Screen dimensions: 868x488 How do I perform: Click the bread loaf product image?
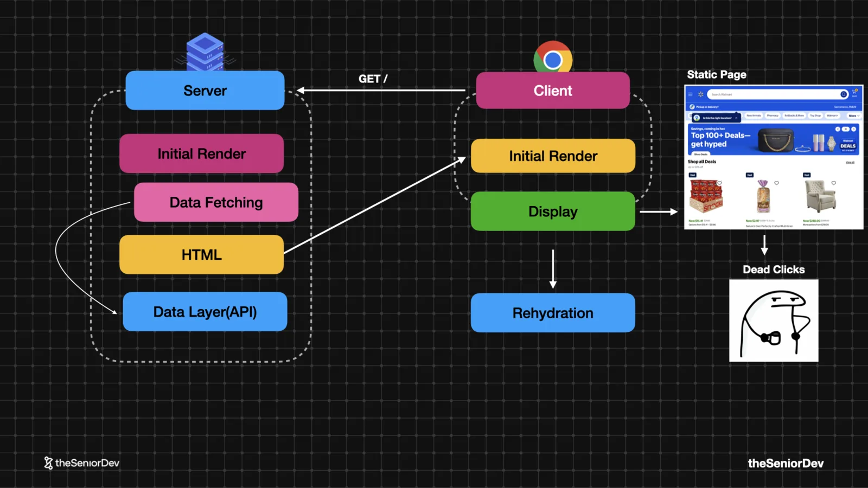point(763,196)
